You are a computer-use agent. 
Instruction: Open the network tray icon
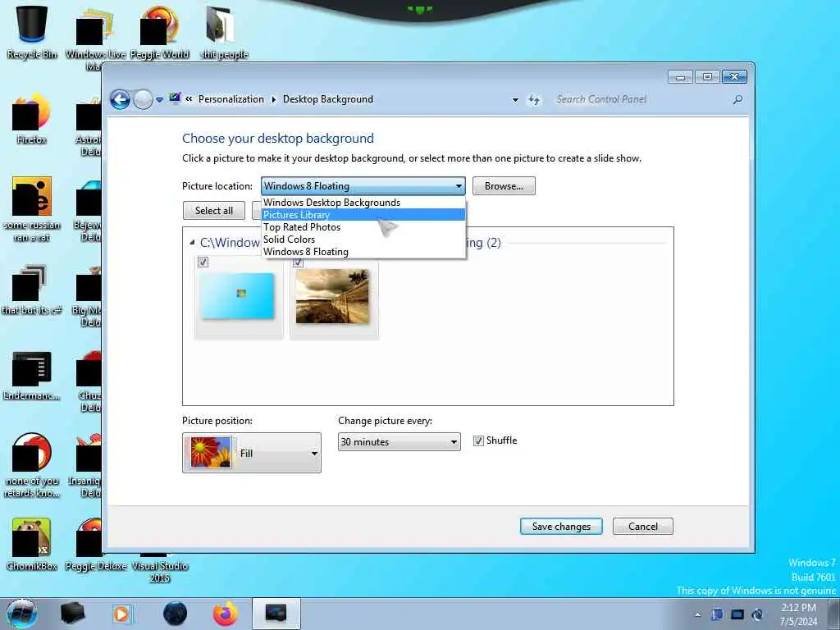pyautogui.click(x=737, y=614)
